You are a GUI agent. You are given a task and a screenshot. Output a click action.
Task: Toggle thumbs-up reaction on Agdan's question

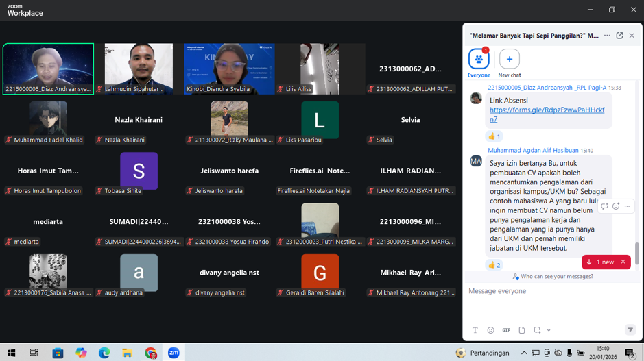494,265
